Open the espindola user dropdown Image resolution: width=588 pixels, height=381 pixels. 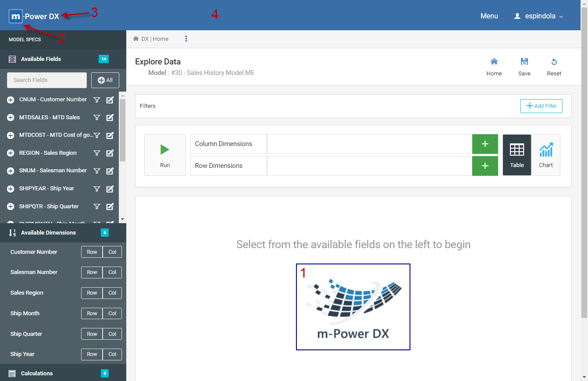(x=538, y=16)
